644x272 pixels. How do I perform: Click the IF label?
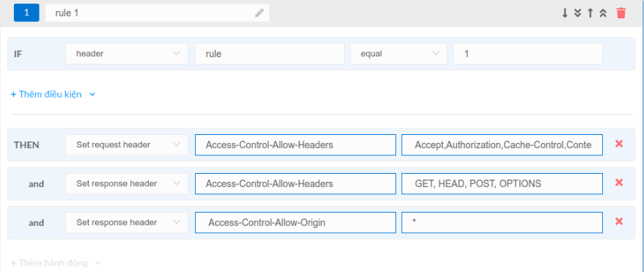pyautogui.click(x=18, y=54)
